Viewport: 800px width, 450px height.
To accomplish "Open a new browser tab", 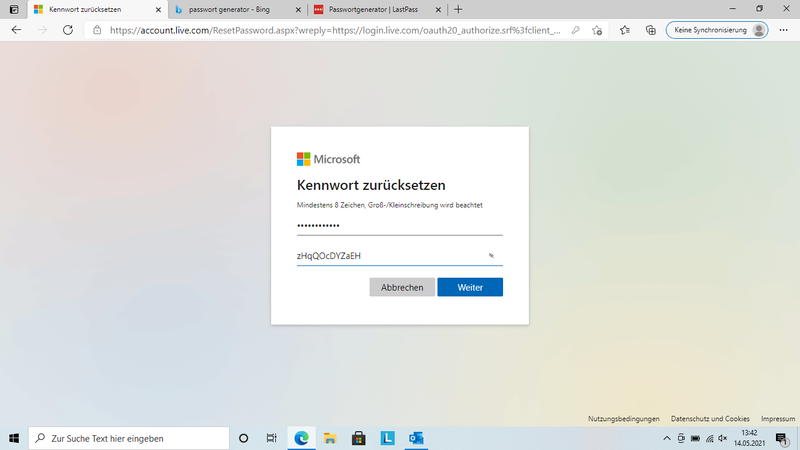I will click(x=458, y=9).
